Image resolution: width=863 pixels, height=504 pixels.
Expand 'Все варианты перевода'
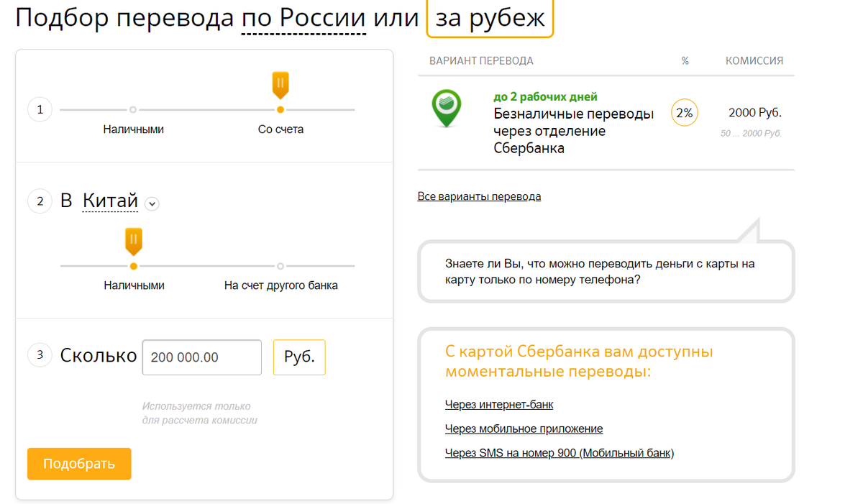point(479,196)
